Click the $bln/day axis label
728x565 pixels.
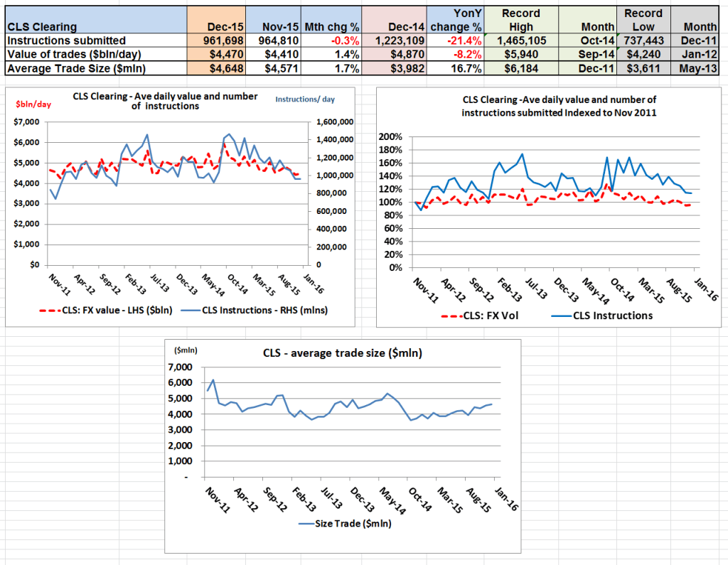point(33,104)
